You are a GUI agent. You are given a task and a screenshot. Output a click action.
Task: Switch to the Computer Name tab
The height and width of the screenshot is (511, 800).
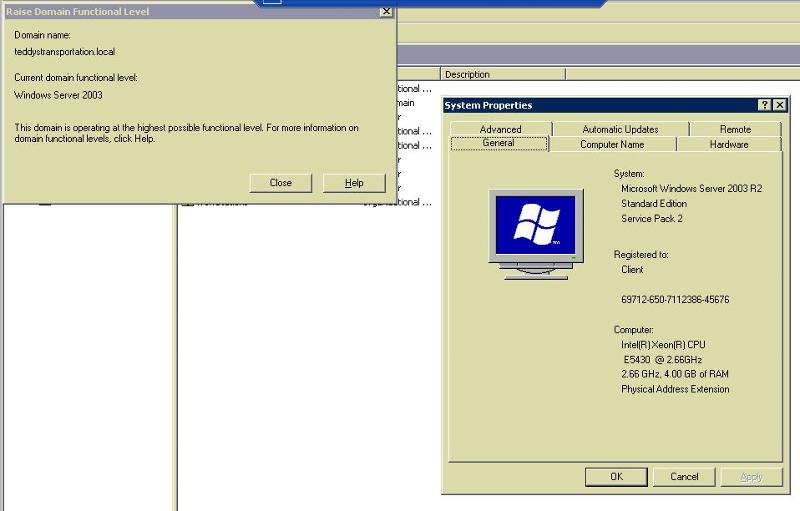[x=612, y=144]
